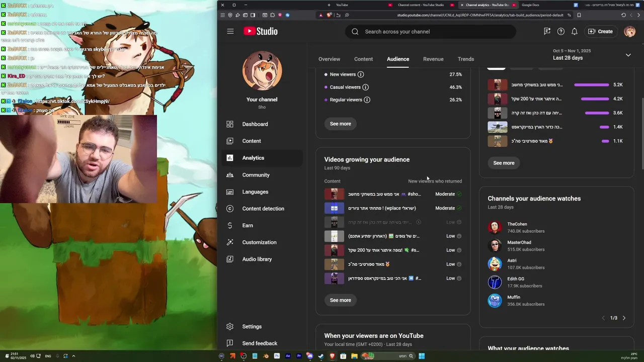Switch to the Revenue analytics tab

(x=433, y=59)
